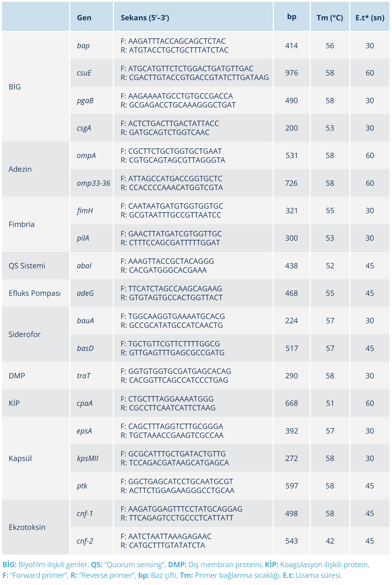Click the "omp33-36" gene cell
This screenshot has height=585, width=392.
pyautogui.click(x=93, y=183)
